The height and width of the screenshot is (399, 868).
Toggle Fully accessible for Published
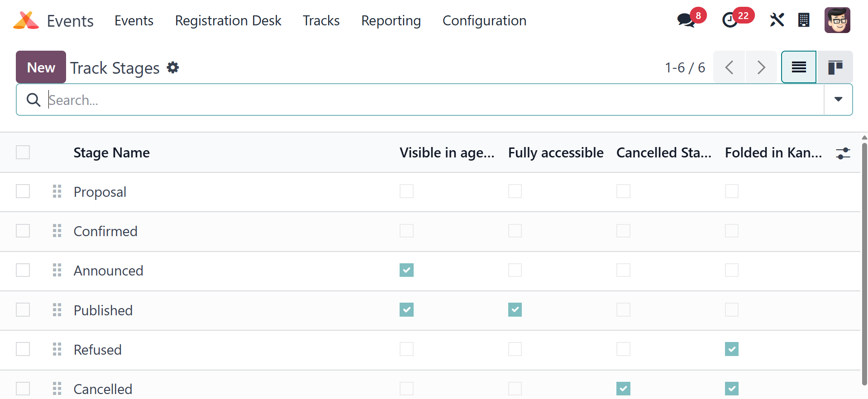pos(515,310)
